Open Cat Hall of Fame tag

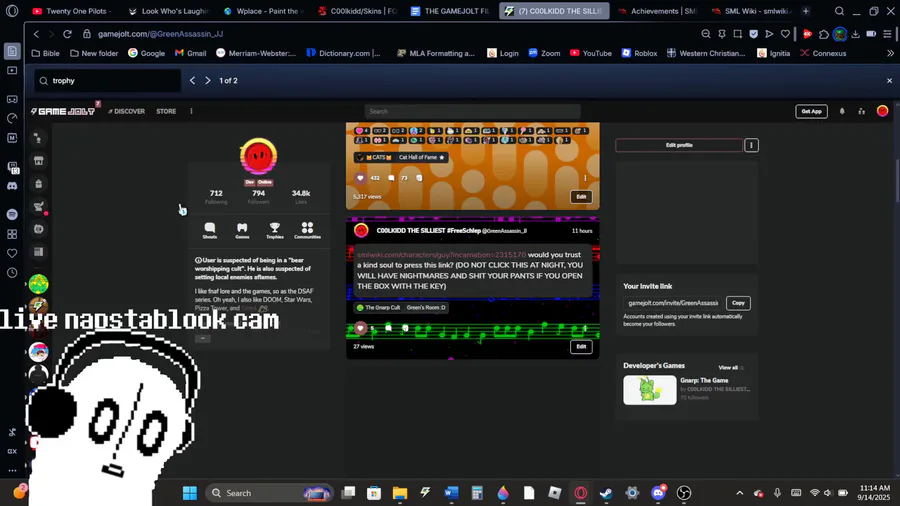tap(421, 157)
